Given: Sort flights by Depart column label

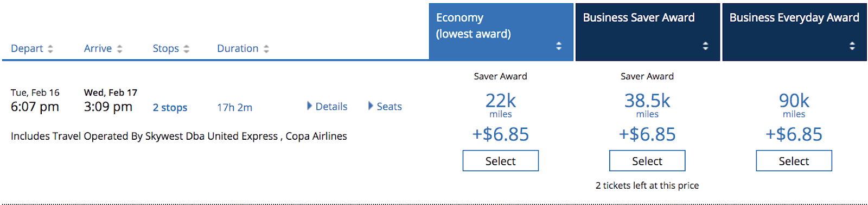Looking at the screenshot, I should [x=27, y=48].
